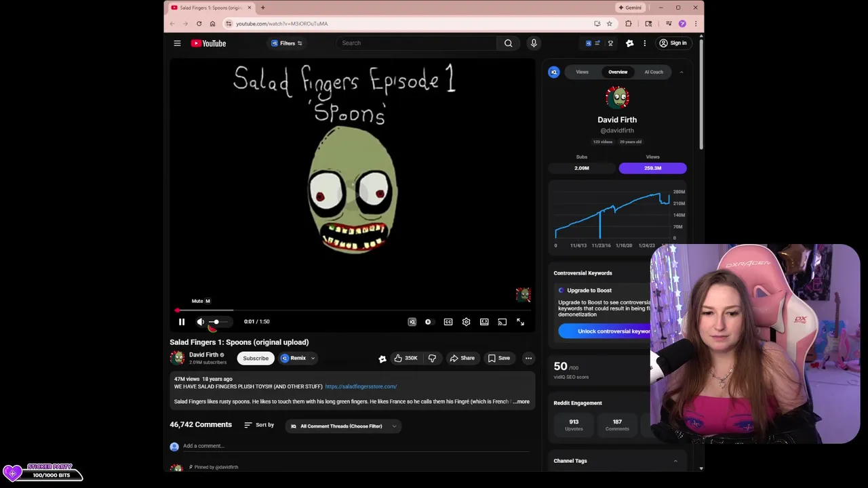Sign in to YouTube
Image resolution: width=868 pixels, height=488 pixels.
(x=673, y=43)
